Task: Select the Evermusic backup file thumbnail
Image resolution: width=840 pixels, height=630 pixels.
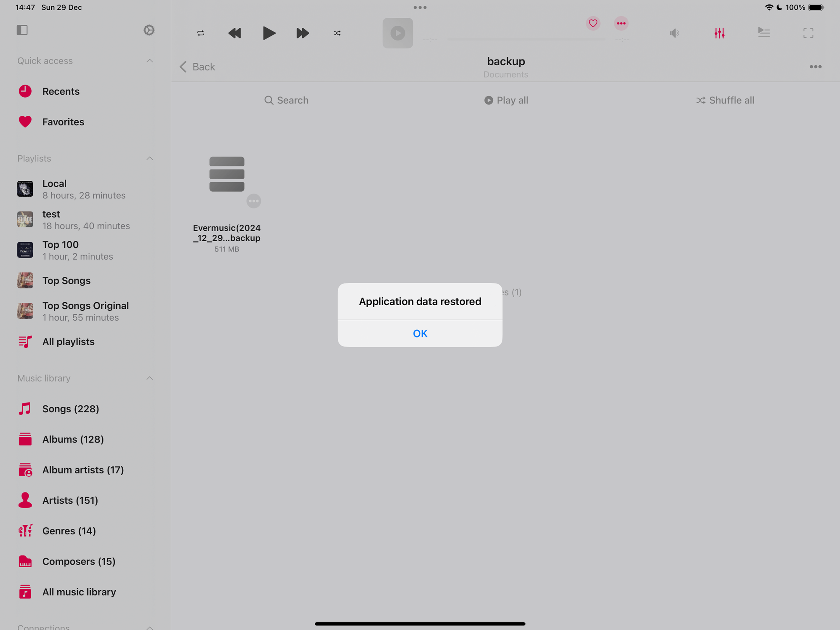Action: tap(227, 174)
